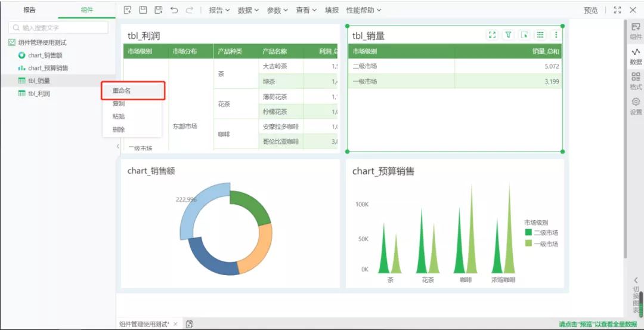Screen dimensions: 644x330
Task: Click the fullscreen icon at top right
Action: (x=617, y=10)
